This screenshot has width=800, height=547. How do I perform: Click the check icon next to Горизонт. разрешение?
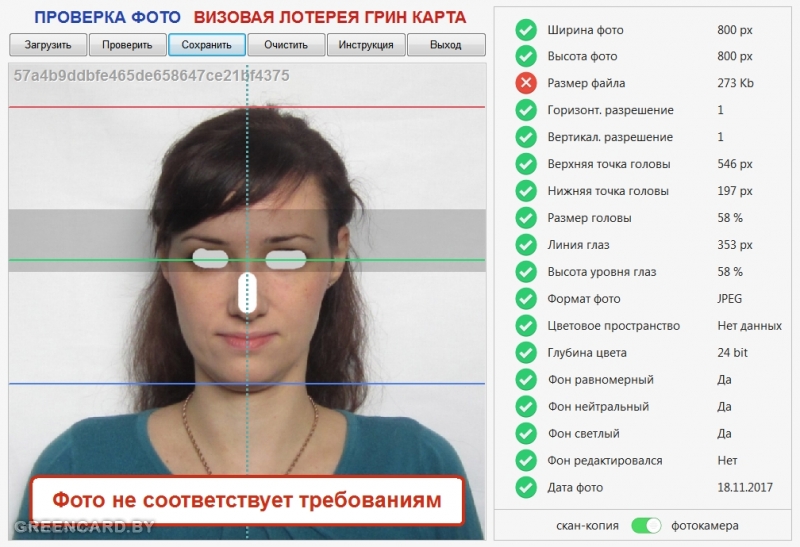[x=526, y=110]
